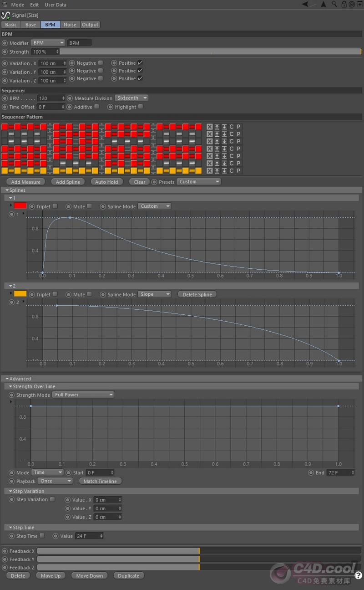Enable the Step Time checkbox

click(x=42, y=536)
